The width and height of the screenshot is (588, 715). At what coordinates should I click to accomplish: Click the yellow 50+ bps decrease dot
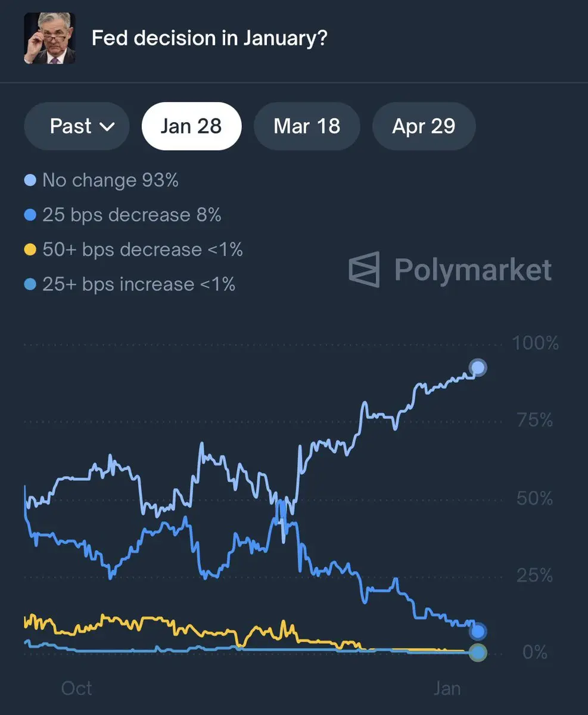[30, 250]
